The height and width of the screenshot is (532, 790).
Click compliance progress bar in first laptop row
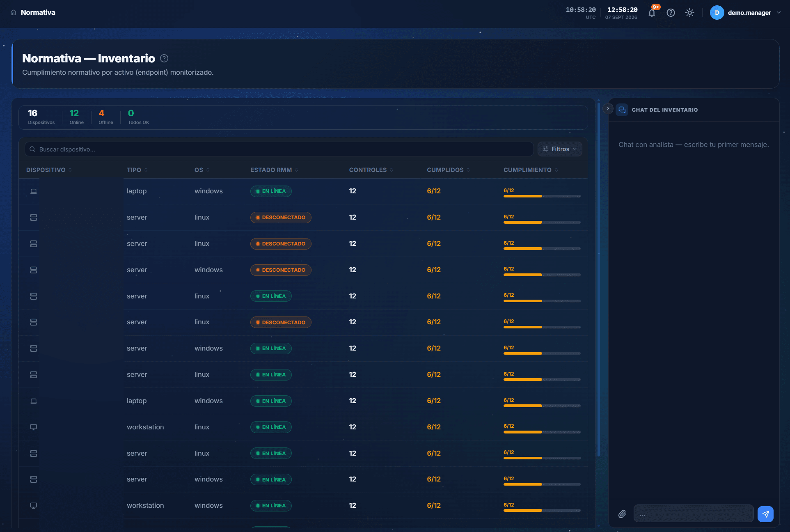542,196
